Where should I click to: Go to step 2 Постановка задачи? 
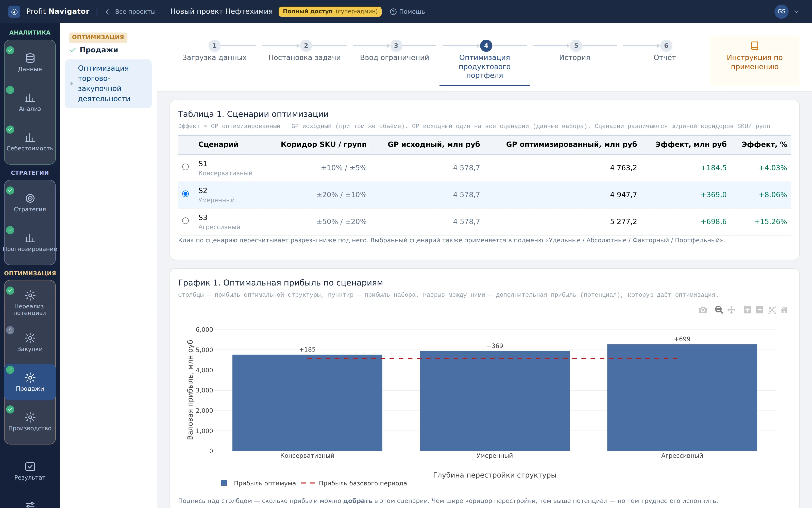pyautogui.click(x=305, y=51)
